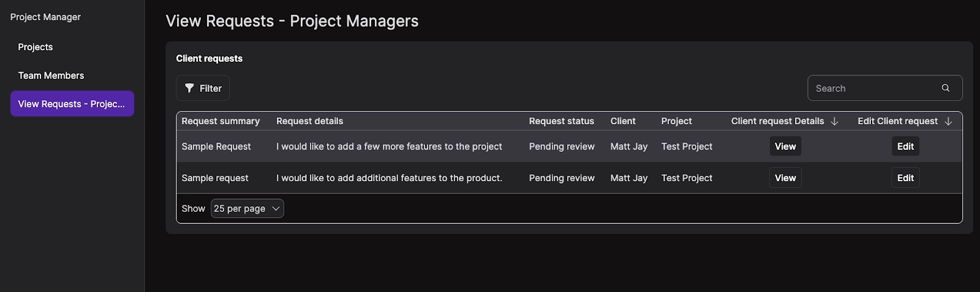The image size is (980, 292).
Task: Click the Request status column header
Action: [x=562, y=121]
